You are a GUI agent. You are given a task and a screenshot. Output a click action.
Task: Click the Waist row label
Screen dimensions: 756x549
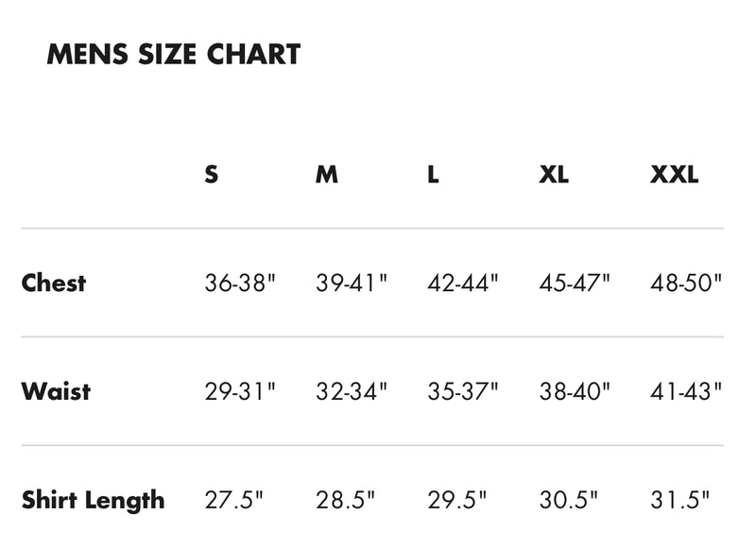pyautogui.click(x=56, y=391)
